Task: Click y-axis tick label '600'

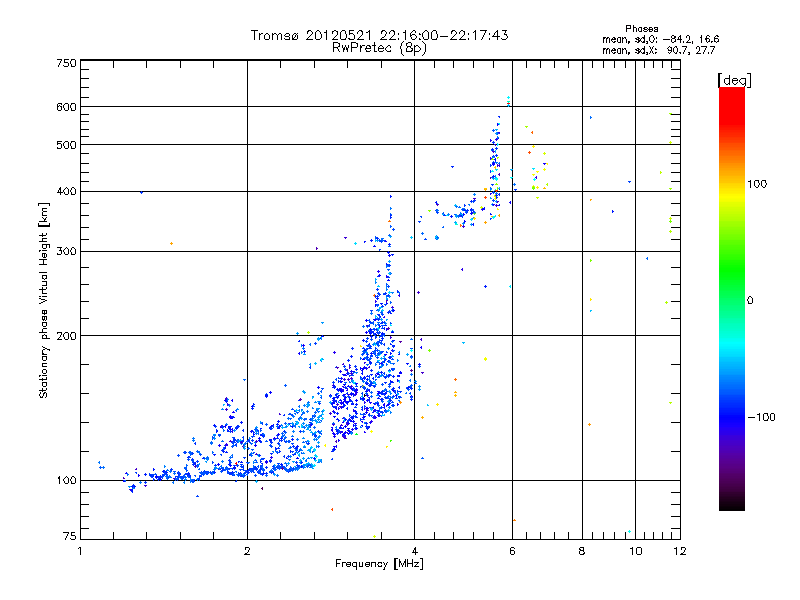Action: pos(67,107)
